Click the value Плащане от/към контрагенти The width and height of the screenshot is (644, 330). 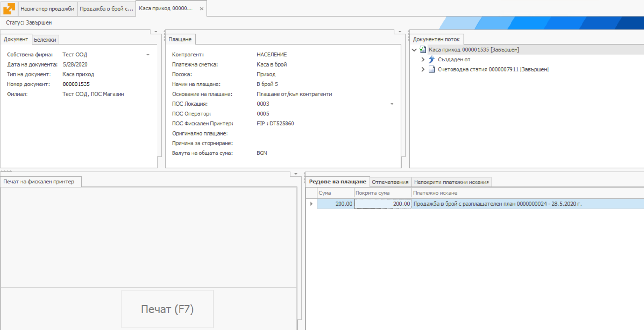click(x=294, y=94)
